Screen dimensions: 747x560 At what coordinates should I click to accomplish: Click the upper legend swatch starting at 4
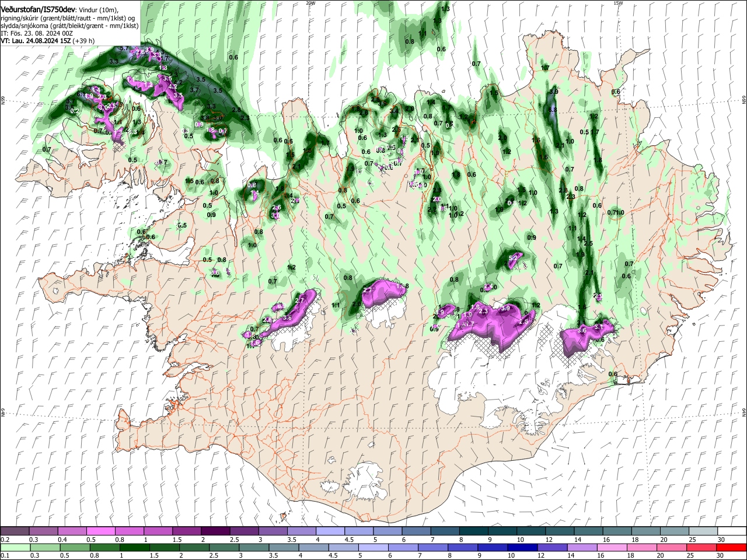330,531
